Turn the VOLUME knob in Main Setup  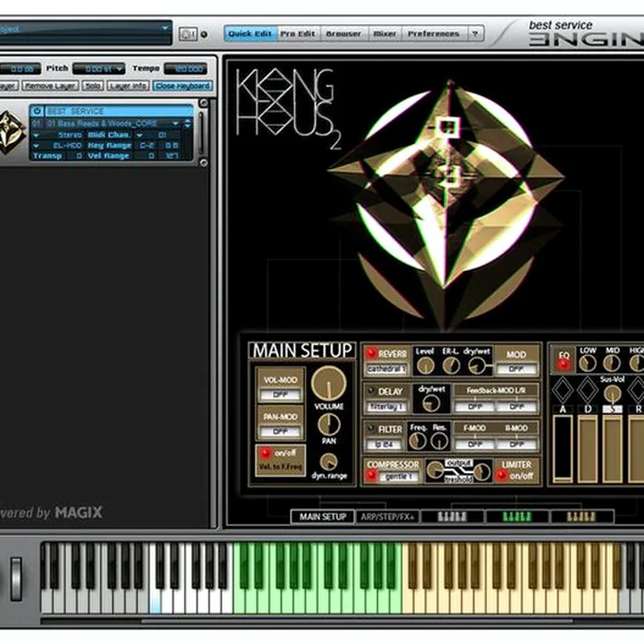tap(328, 383)
